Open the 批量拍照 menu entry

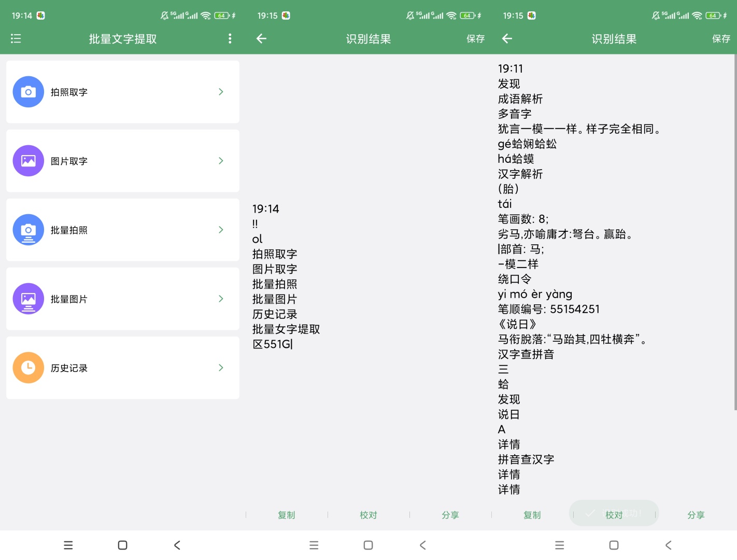point(123,230)
